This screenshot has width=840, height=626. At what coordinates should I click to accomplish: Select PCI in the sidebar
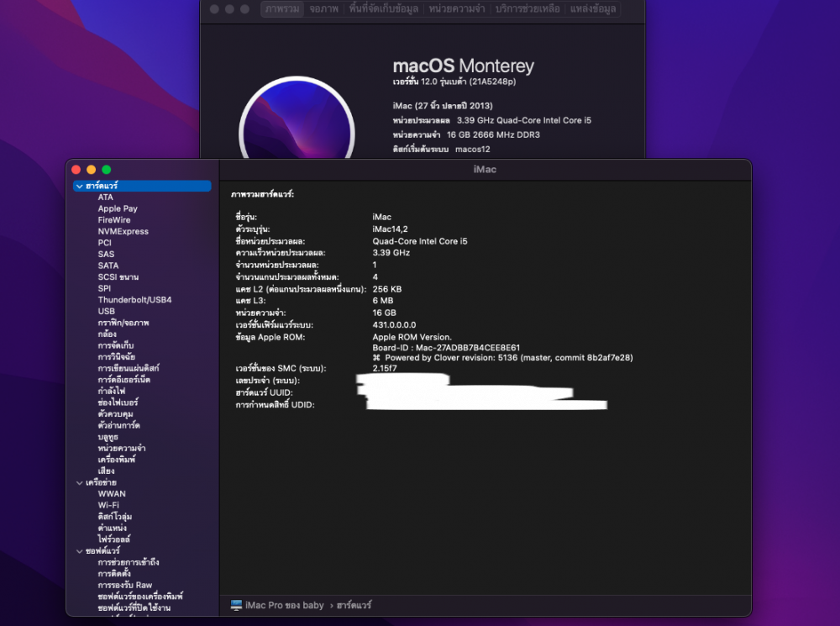104,243
